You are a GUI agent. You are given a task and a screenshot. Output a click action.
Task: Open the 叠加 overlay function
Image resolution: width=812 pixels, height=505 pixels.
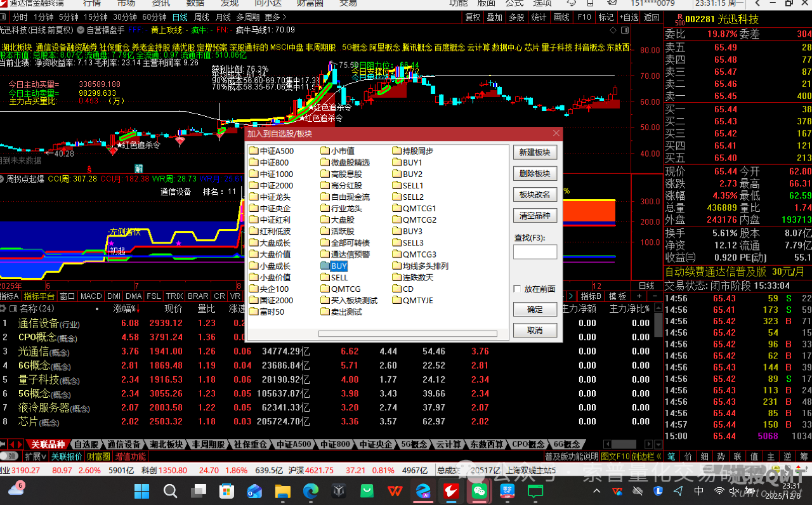point(495,17)
